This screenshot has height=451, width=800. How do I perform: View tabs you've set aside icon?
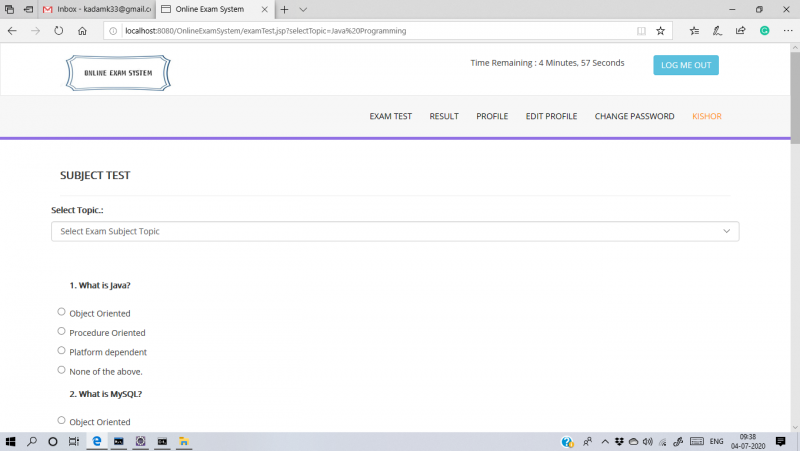(9, 9)
